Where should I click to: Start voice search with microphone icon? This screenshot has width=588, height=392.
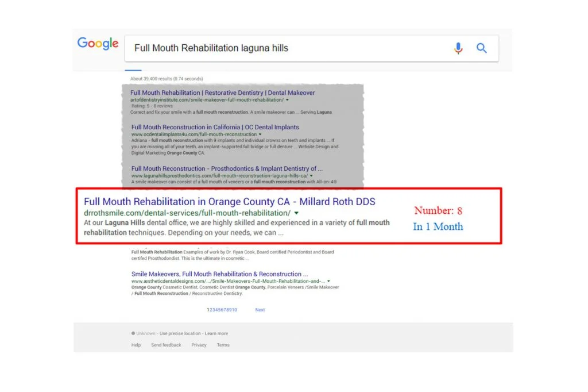[x=458, y=48]
